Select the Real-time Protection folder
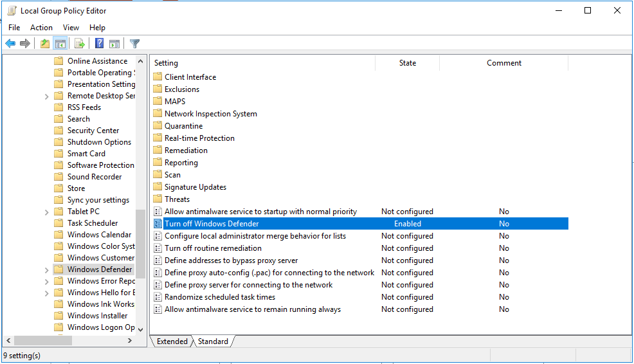 click(199, 138)
